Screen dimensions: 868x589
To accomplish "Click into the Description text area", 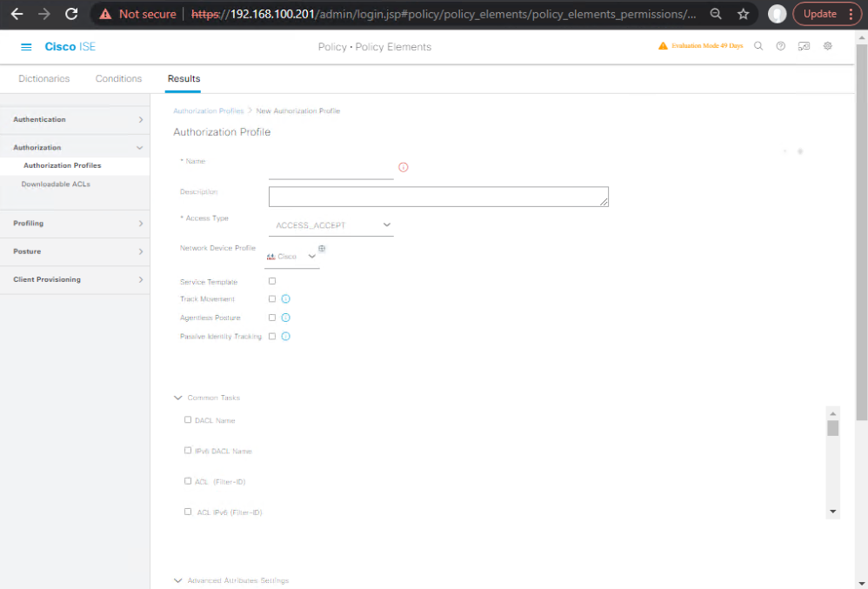I will coord(438,197).
